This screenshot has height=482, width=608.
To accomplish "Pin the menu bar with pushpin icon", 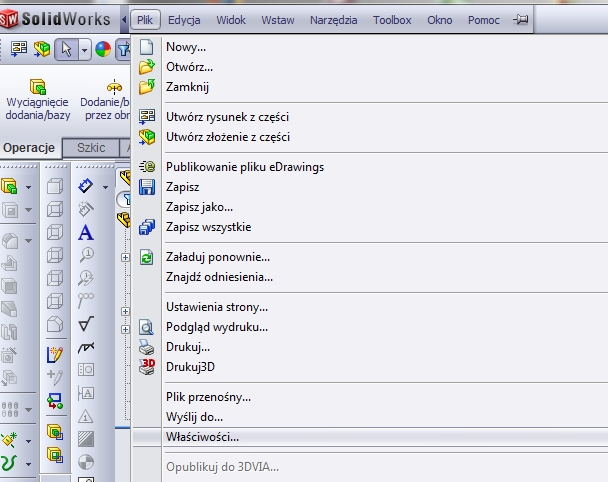I will click(x=520, y=20).
